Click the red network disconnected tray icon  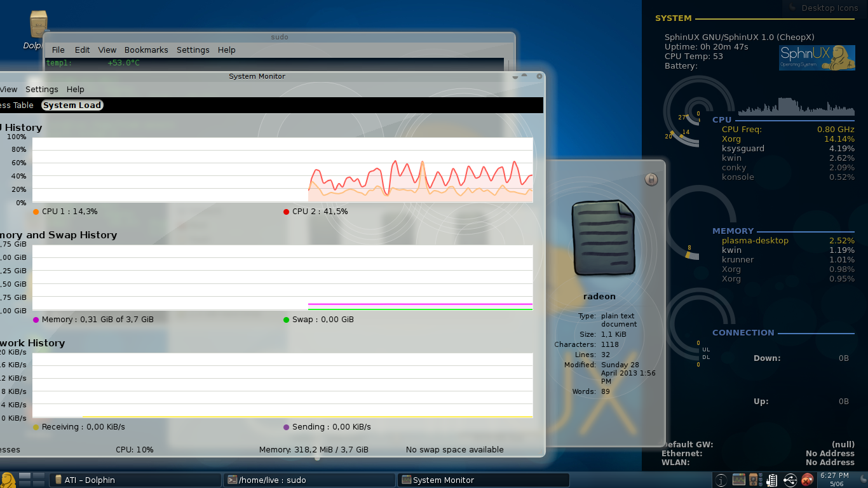[x=808, y=480]
